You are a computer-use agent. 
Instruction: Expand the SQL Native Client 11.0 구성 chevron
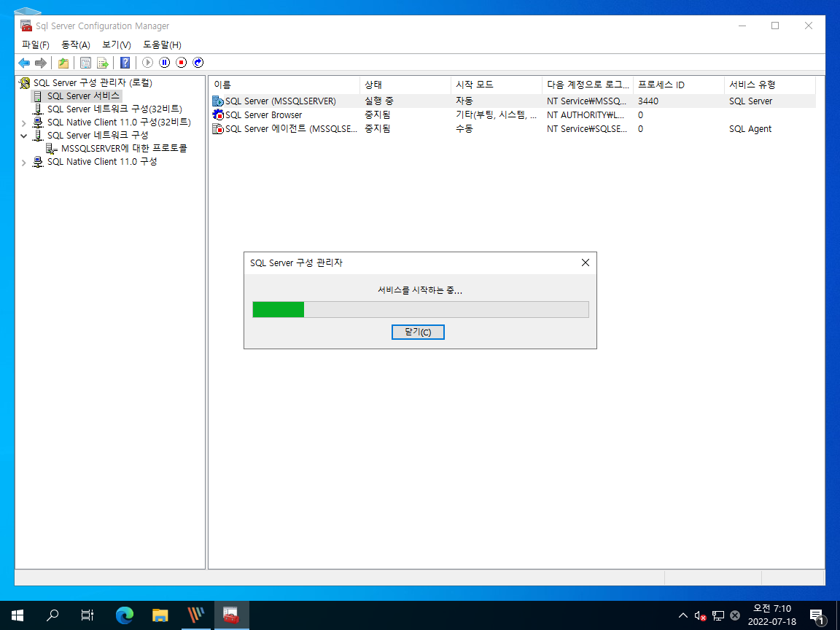(23, 163)
